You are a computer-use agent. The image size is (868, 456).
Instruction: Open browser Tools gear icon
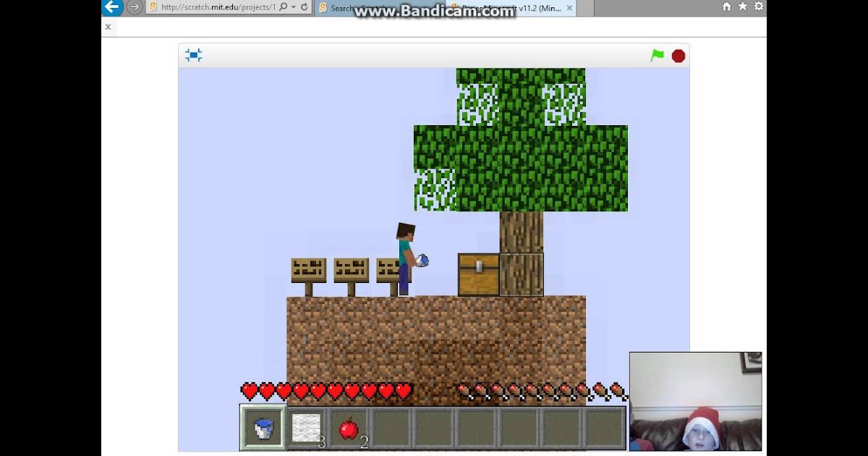(x=759, y=7)
